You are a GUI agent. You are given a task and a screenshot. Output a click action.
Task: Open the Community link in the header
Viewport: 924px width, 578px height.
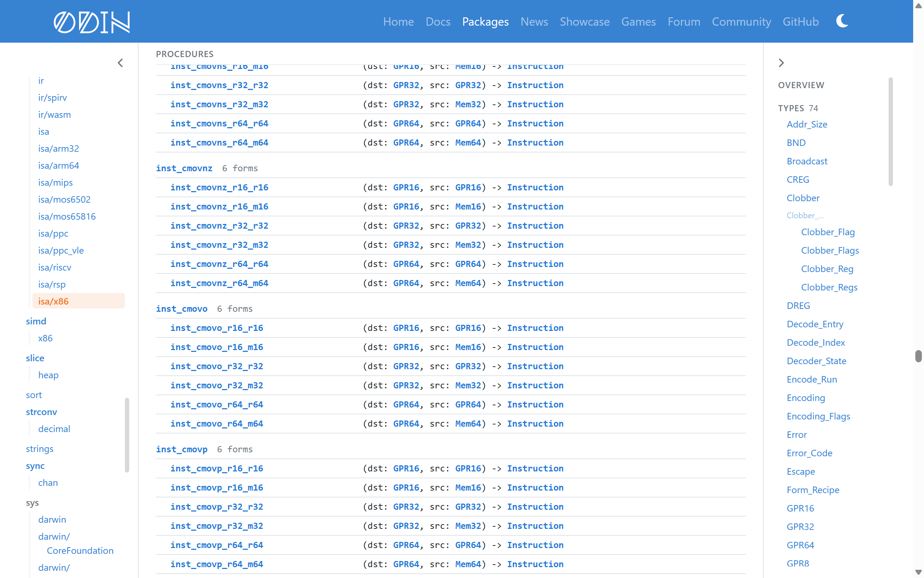(741, 21)
